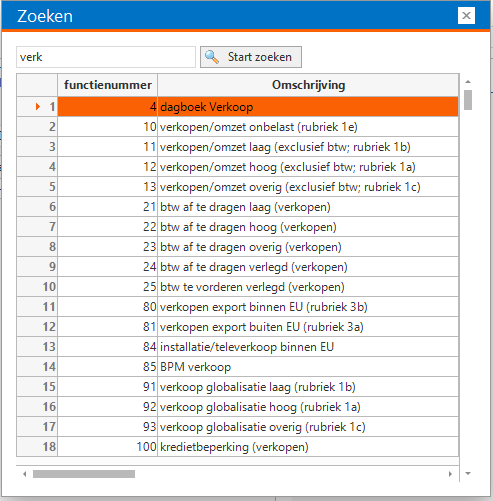Close the Zoeken dialog
The width and height of the screenshot is (493, 501).
tap(466, 16)
